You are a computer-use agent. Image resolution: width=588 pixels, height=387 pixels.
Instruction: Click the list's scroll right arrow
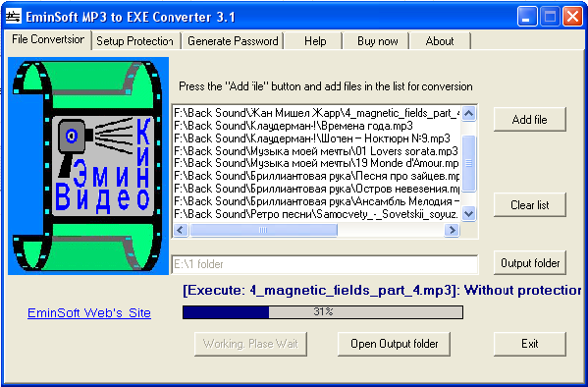[x=452, y=230]
